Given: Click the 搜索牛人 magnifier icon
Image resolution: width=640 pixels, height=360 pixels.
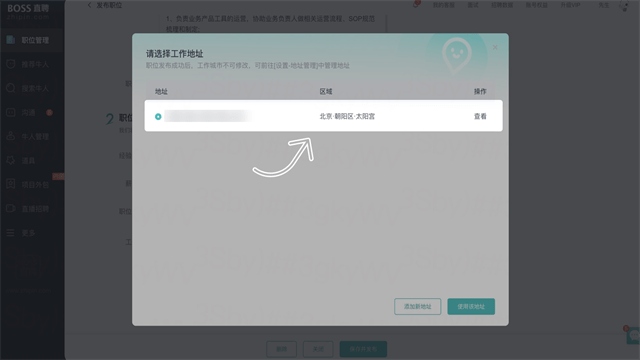Looking at the screenshot, I should [x=11, y=88].
